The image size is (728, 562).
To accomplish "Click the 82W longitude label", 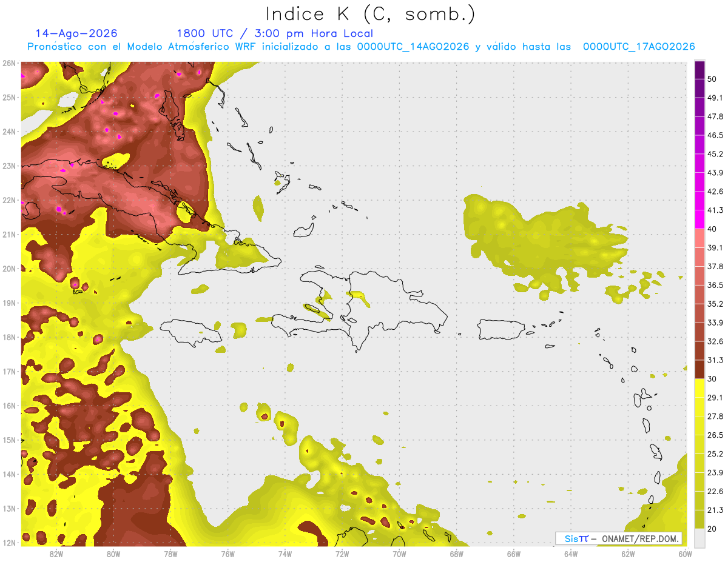I will 56,554.
